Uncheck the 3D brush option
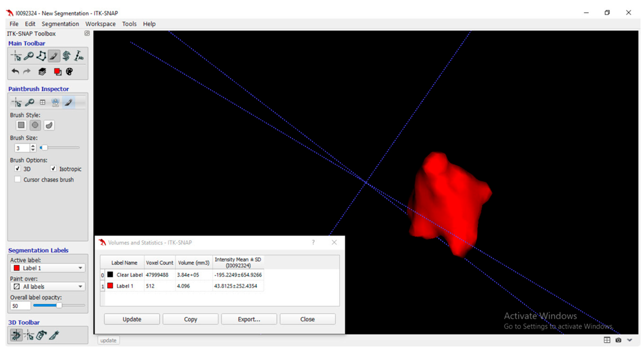The image size is (644, 351). (17, 169)
